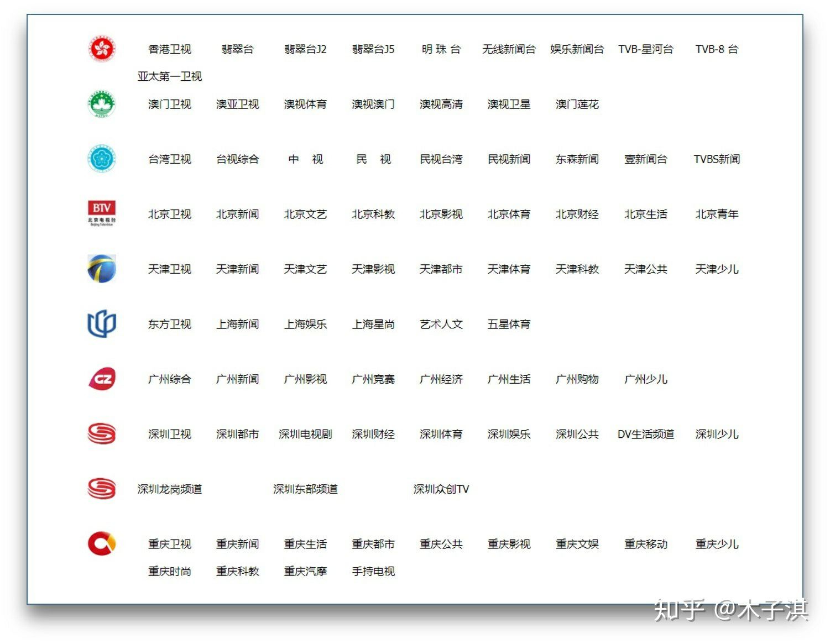
Task: Click the Shanghai media blue logo
Action: point(102,324)
